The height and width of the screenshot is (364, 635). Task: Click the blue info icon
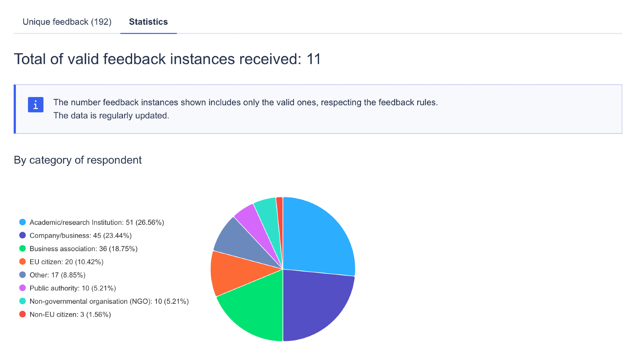coord(36,105)
